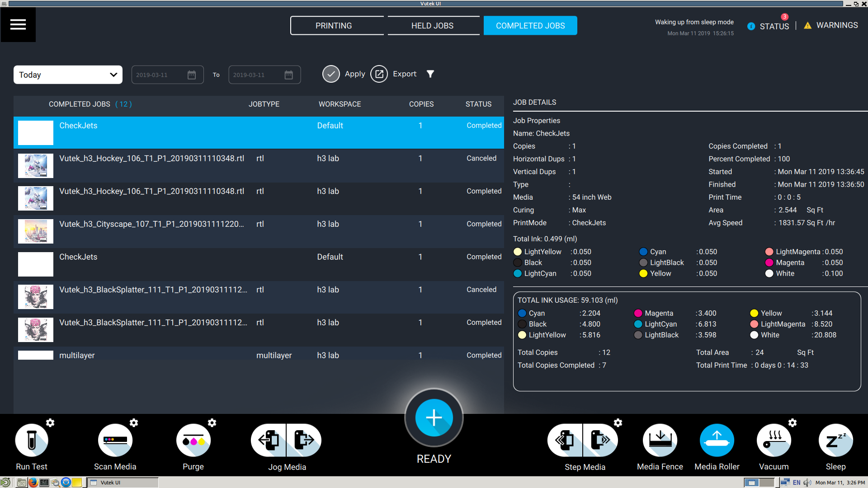Toggle the Vacuum on or off

pyautogui.click(x=774, y=440)
